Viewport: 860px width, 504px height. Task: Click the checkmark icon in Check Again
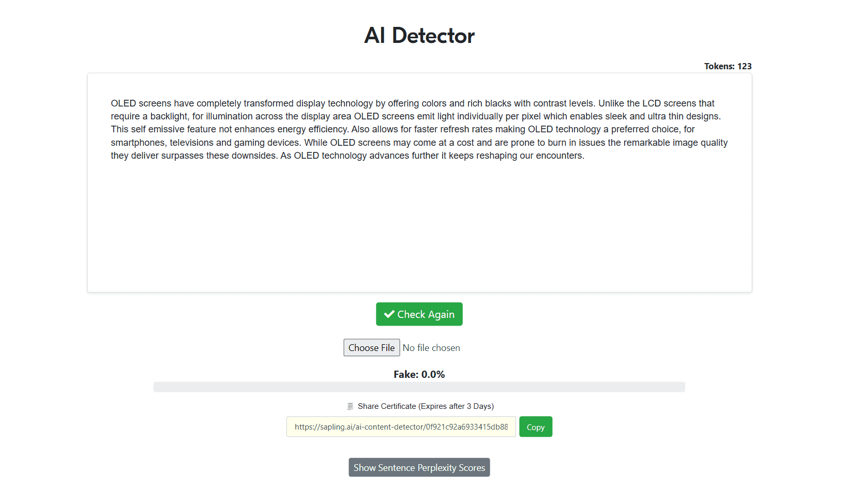point(389,314)
